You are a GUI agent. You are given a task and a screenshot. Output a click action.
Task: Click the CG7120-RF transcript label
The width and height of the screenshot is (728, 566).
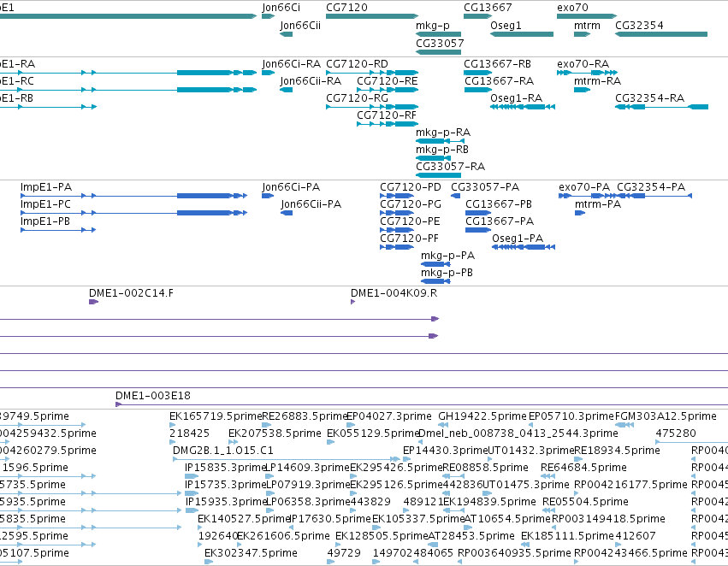click(x=387, y=115)
